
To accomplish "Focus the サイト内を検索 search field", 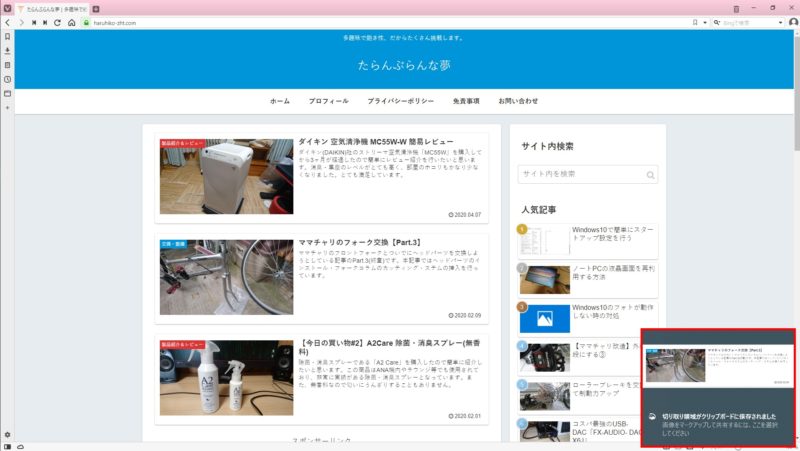I will [x=588, y=174].
